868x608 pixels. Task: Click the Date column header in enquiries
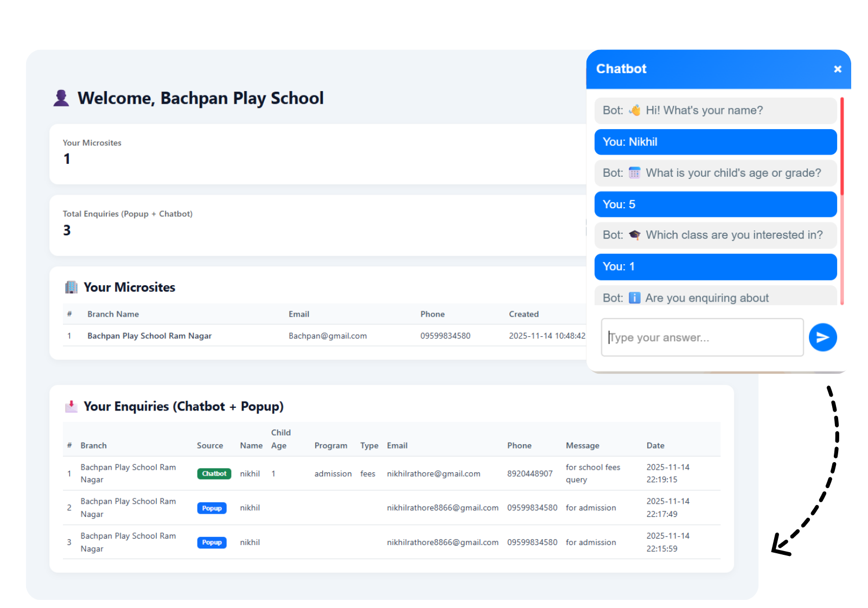[655, 445]
